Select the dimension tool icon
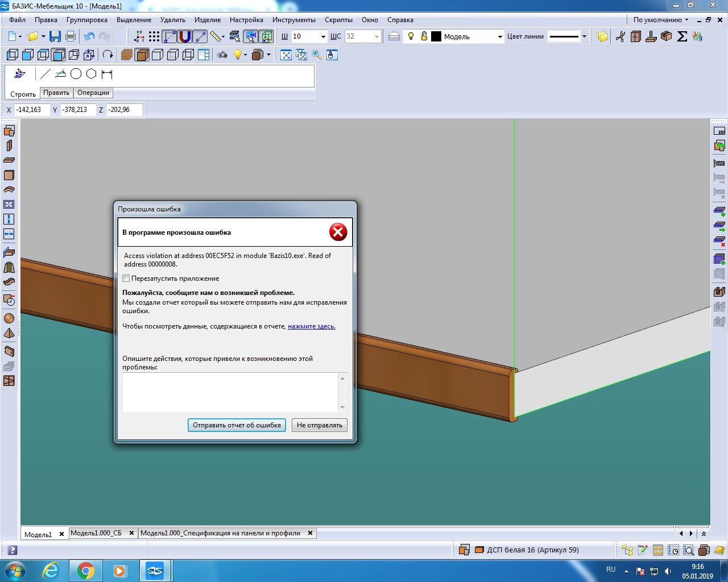 (106, 74)
